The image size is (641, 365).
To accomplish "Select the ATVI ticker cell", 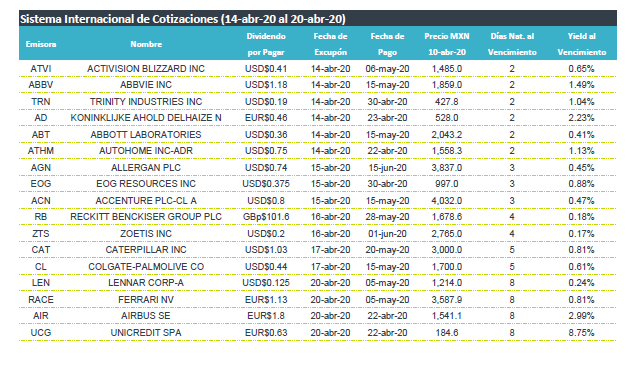I will coord(41,69).
